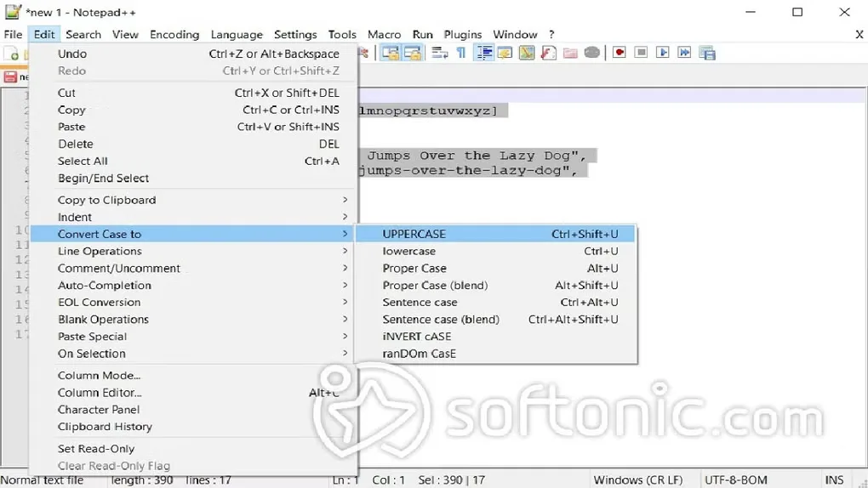Select ranDOm CasE option

click(496, 354)
